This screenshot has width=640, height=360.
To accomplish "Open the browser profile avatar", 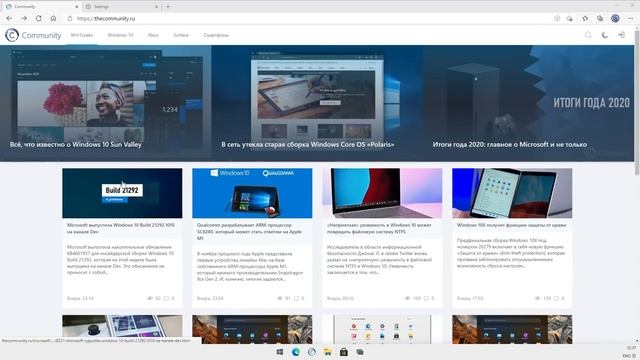I will click(615, 18).
